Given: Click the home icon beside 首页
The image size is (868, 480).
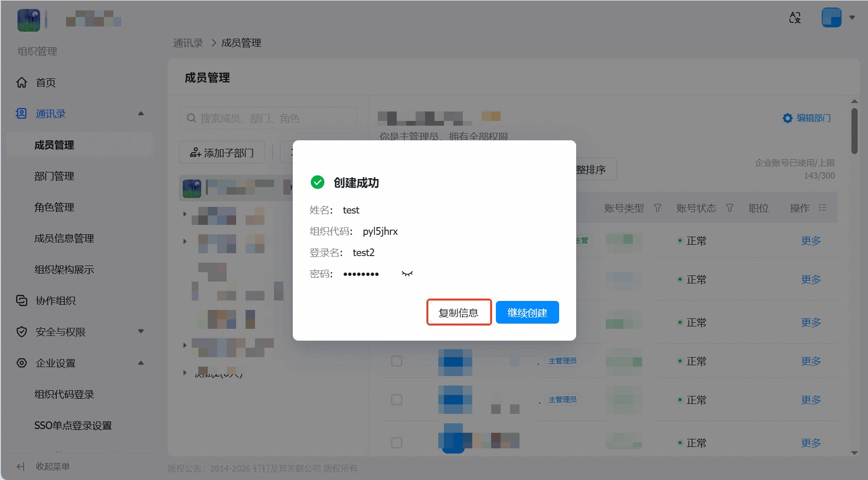Looking at the screenshot, I should (22, 83).
